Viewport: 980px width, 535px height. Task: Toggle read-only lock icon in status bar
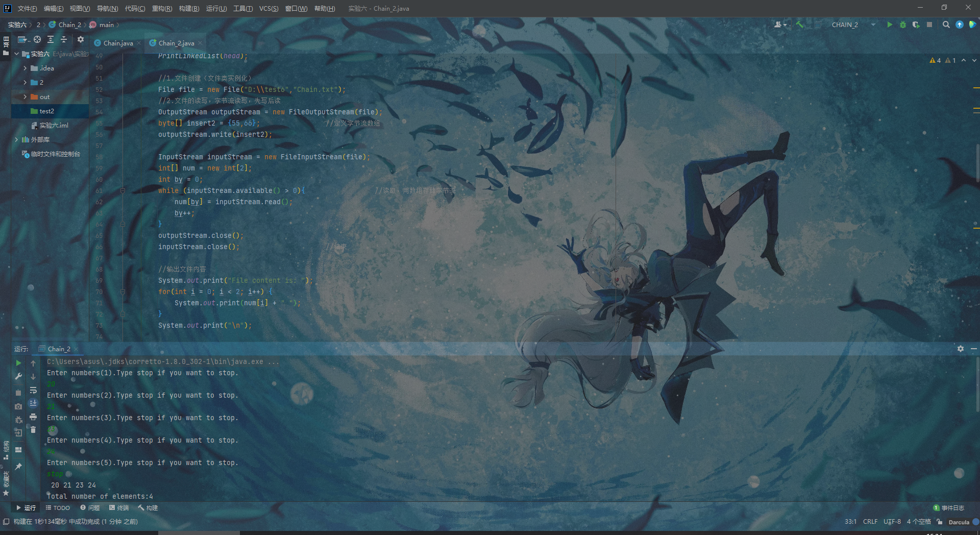click(x=940, y=522)
